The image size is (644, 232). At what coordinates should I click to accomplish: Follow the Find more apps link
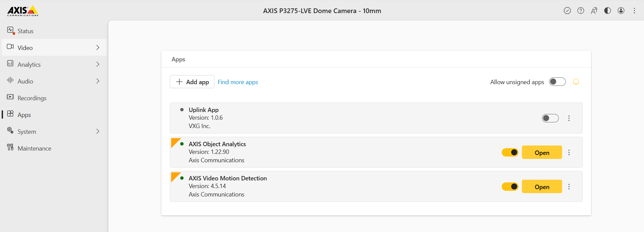238,82
